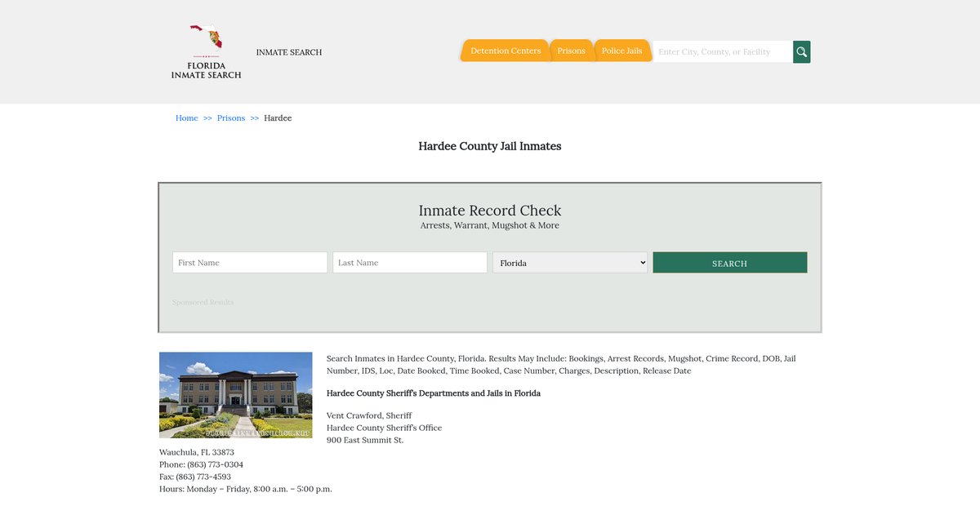Click the Hardee County Sheriff's Office line
Image resolution: width=980 pixels, height=506 pixels.
[x=385, y=428]
